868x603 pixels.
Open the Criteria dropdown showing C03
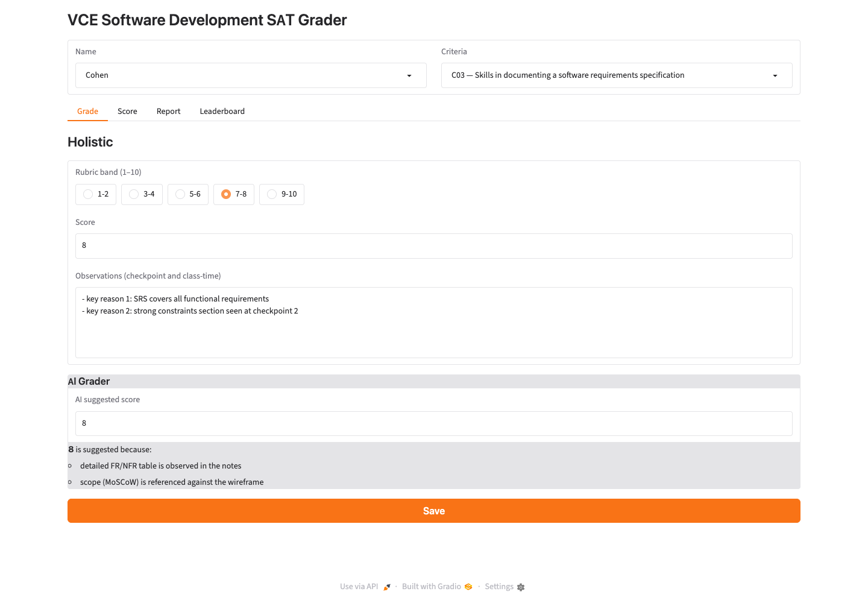(617, 75)
